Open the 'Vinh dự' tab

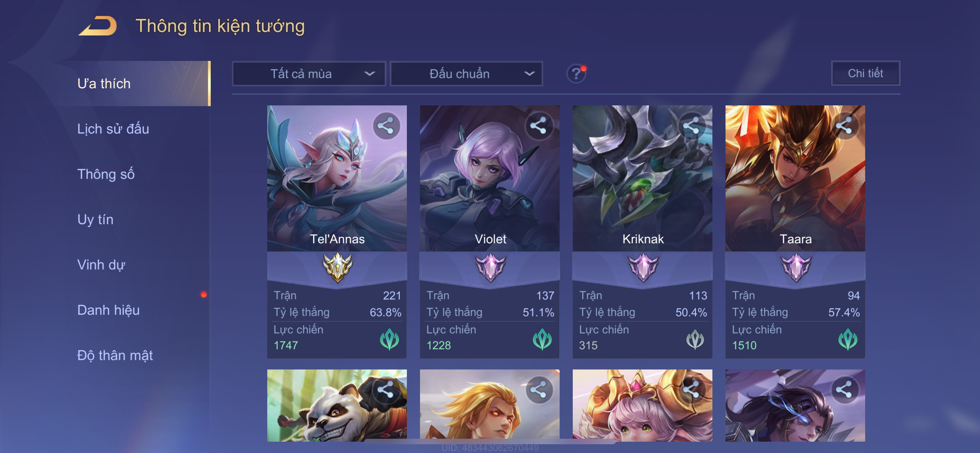(x=101, y=265)
